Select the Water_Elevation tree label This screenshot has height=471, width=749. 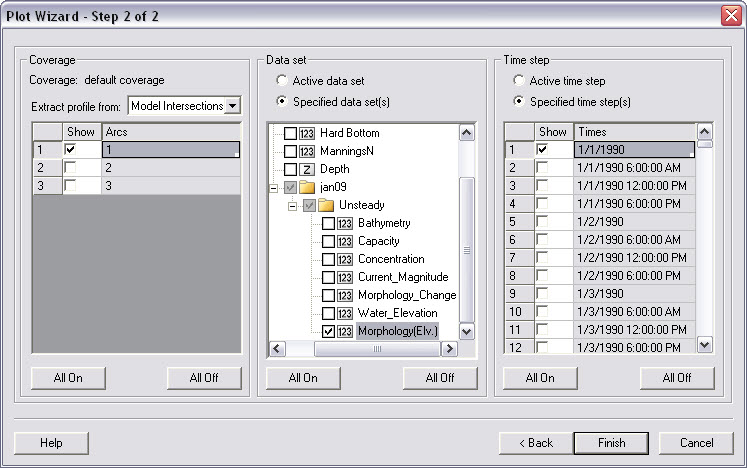point(398,313)
